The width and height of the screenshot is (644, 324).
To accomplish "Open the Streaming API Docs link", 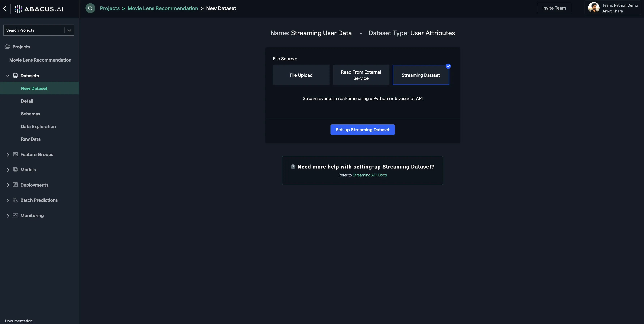I will click(x=370, y=175).
